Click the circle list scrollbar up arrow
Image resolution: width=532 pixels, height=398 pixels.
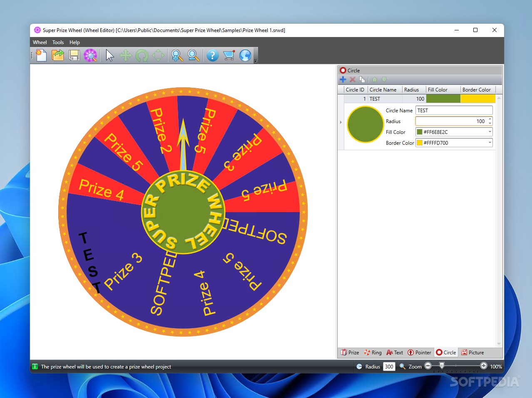[499, 98]
